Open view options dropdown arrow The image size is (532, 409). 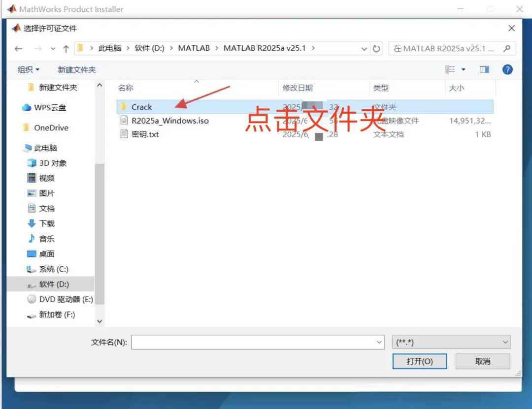[x=464, y=69]
